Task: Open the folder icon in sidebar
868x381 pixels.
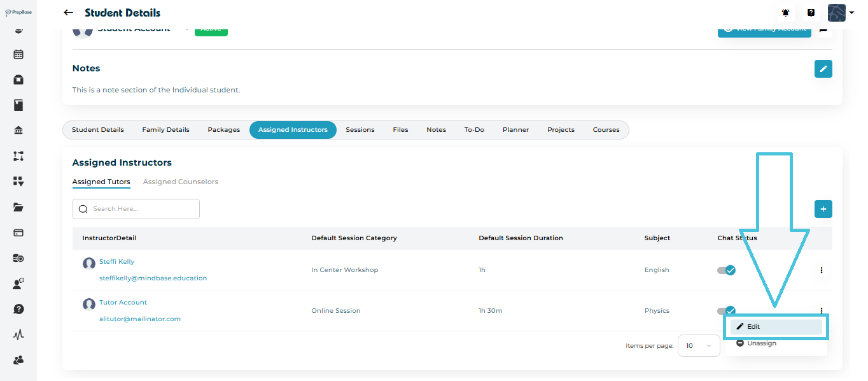Action: 18,207
